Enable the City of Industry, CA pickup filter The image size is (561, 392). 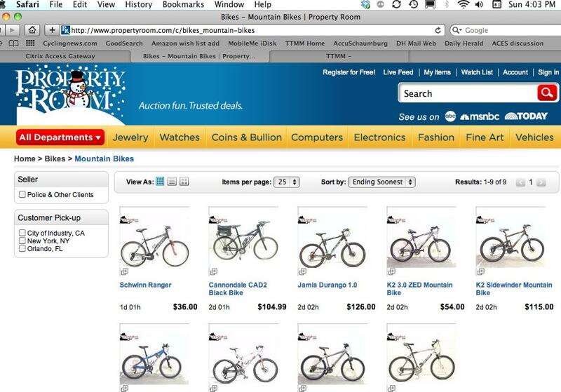pos(22,233)
